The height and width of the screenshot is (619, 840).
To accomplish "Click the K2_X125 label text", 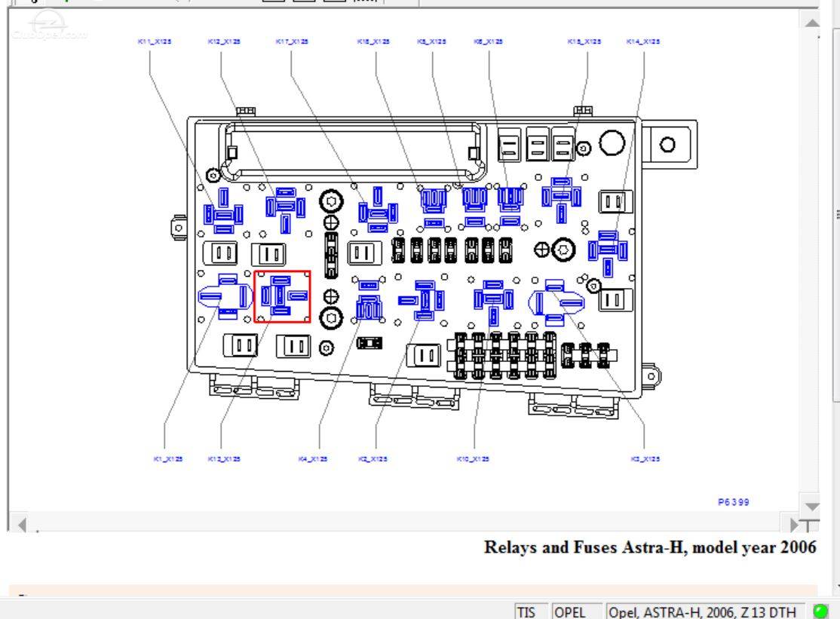I will point(372,459).
